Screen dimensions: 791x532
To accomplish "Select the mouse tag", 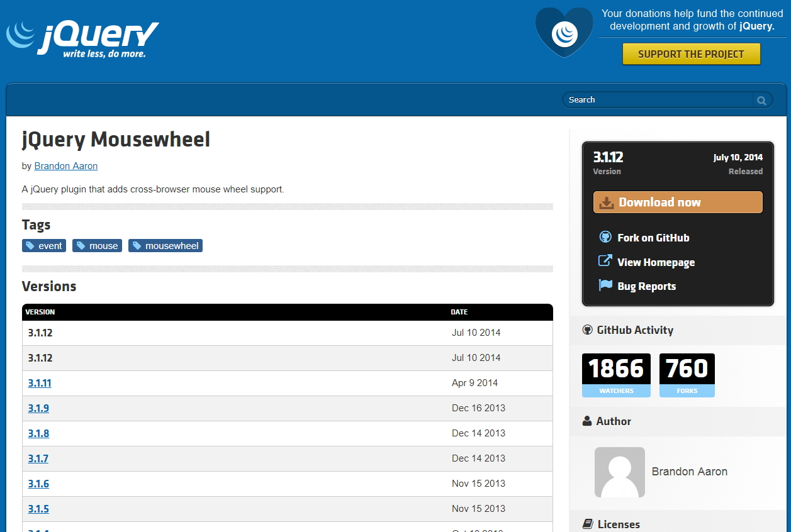I will 97,246.
